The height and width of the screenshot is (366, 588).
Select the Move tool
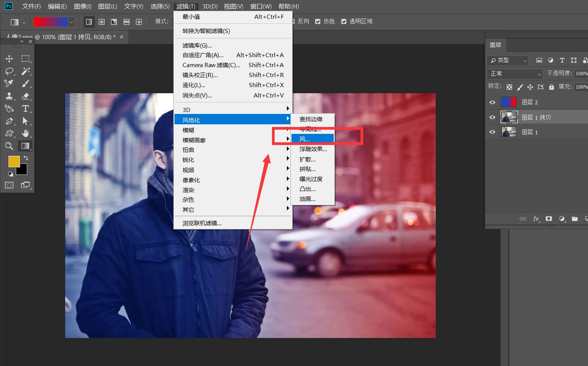pos(9,59)
